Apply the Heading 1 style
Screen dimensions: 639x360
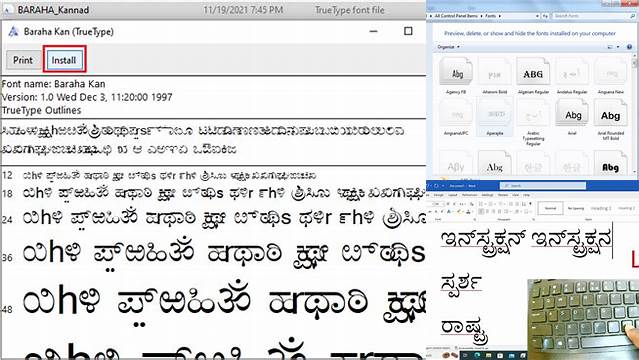[601, 208]
